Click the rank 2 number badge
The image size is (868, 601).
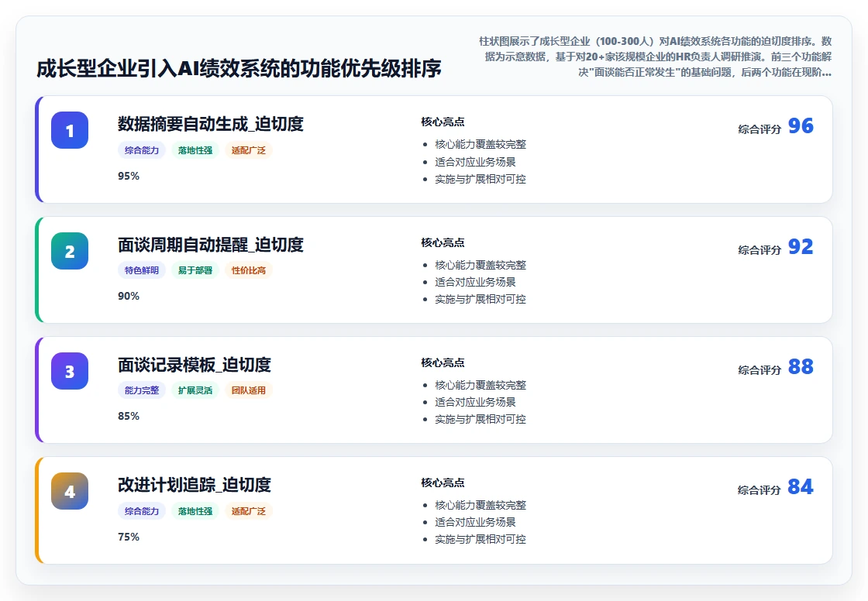(x=70, y=251)
